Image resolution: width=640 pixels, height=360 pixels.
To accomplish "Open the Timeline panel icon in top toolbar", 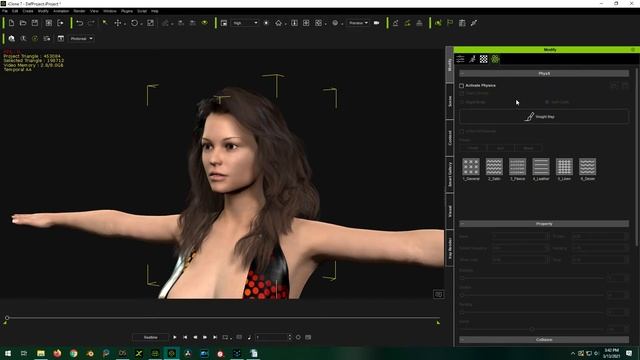I will [462, 23].
